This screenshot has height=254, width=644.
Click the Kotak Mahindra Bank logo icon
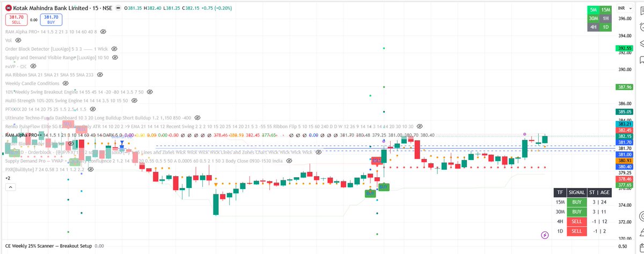pos(8,8)
